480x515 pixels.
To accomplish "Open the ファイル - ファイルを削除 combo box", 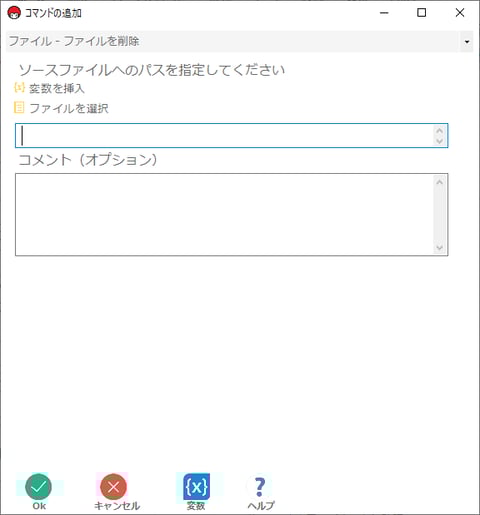I will pyautogui.click(x=239, y=42).
